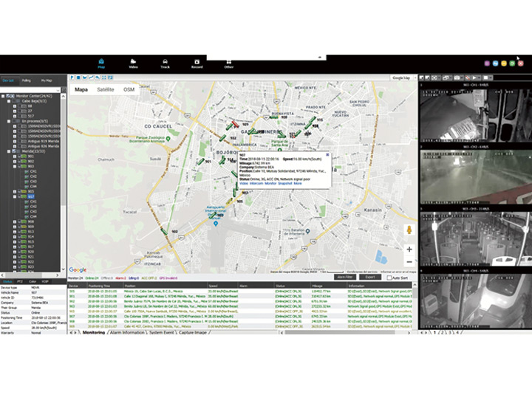The width and height of the screenshot is (532, 406).
Task: Toggle Merida group checkbox
Action: [14, 151]
